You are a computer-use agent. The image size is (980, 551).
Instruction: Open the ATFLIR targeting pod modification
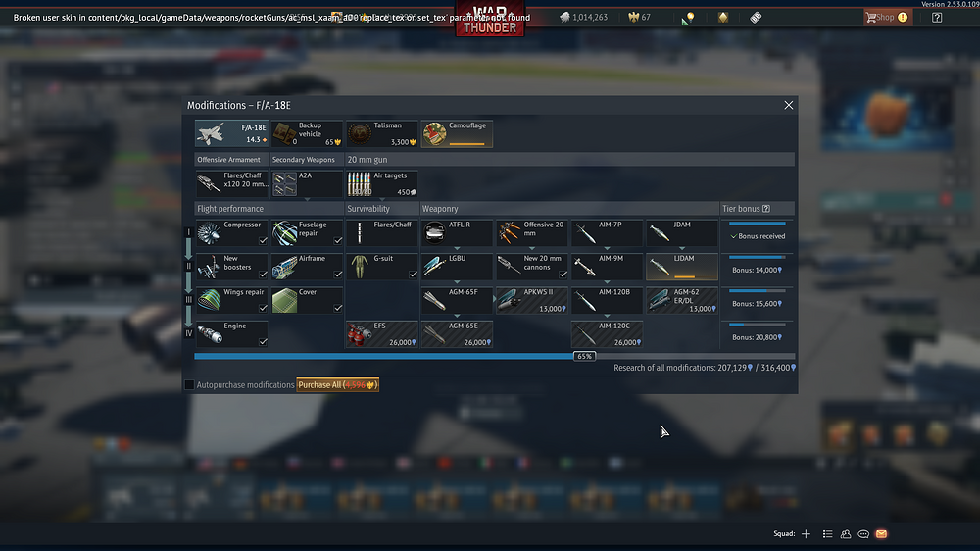(457, 232)
